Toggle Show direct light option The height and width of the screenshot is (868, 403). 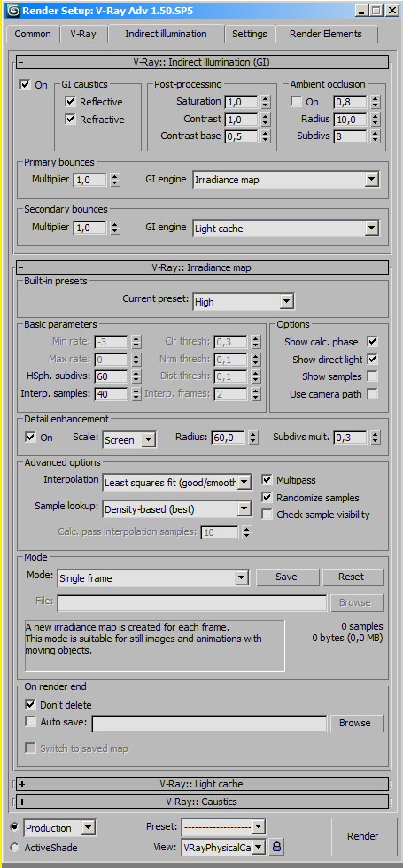click(x=373, y=360)
